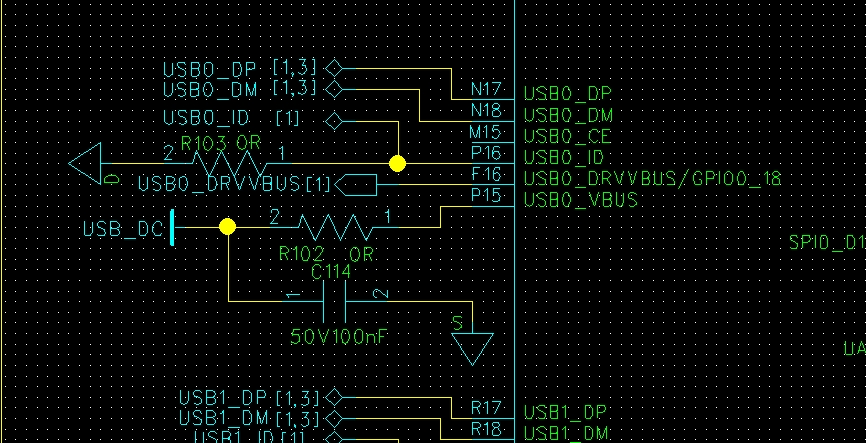Image resolution: width=866 pixels, height=443 pixels.
Task: Click the 50V100nF capacitor value text
Action: 339,336
